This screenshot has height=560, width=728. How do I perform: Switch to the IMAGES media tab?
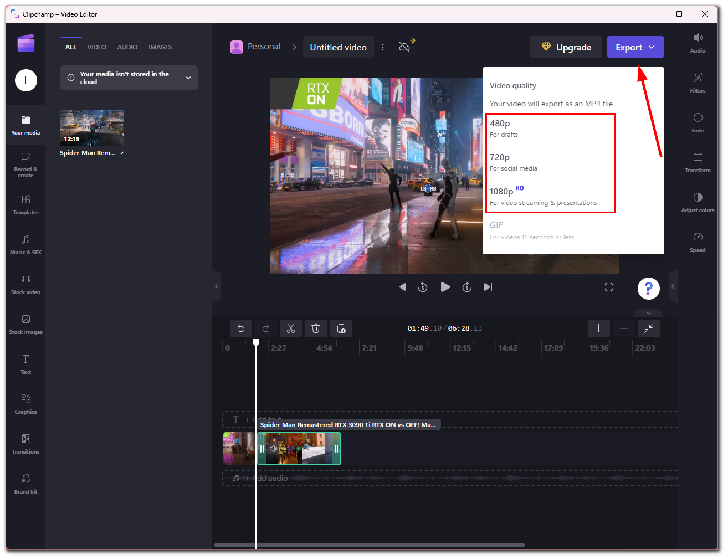coord(160,47)
